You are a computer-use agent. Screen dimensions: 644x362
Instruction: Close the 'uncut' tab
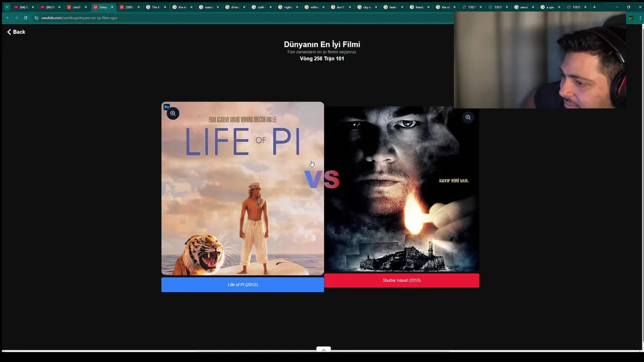click(x=533, y=7)
